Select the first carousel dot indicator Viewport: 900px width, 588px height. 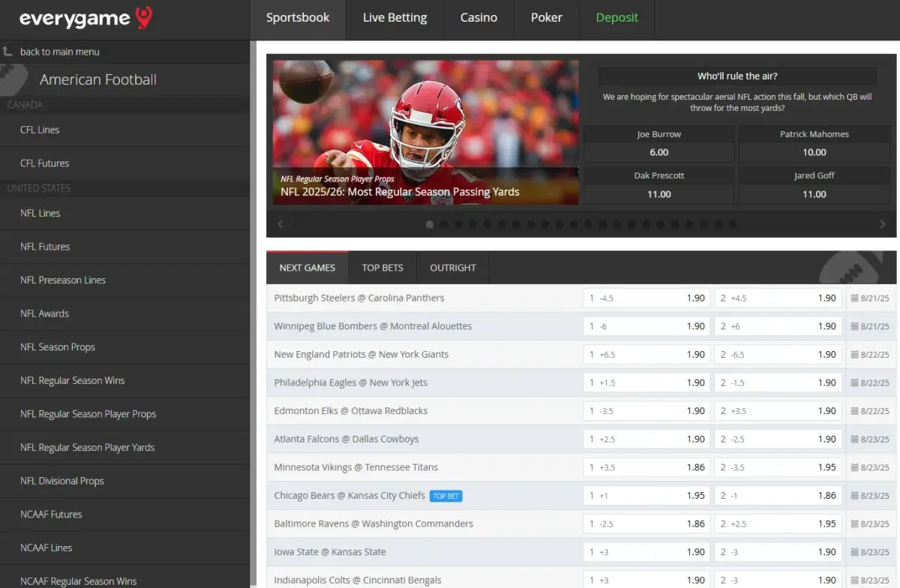[x=430, y=223]
